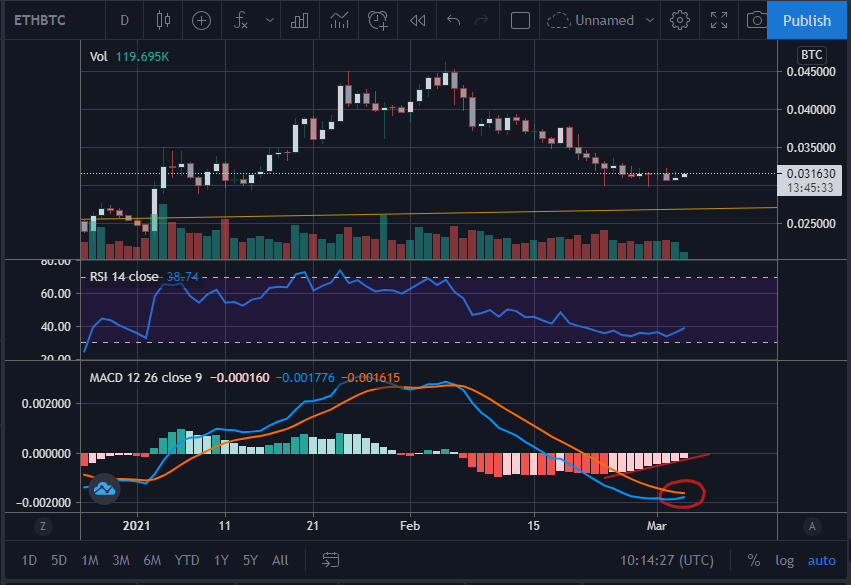Set range to 6M
This screenshot has width=851, height=585.
[x=152, y=560]
